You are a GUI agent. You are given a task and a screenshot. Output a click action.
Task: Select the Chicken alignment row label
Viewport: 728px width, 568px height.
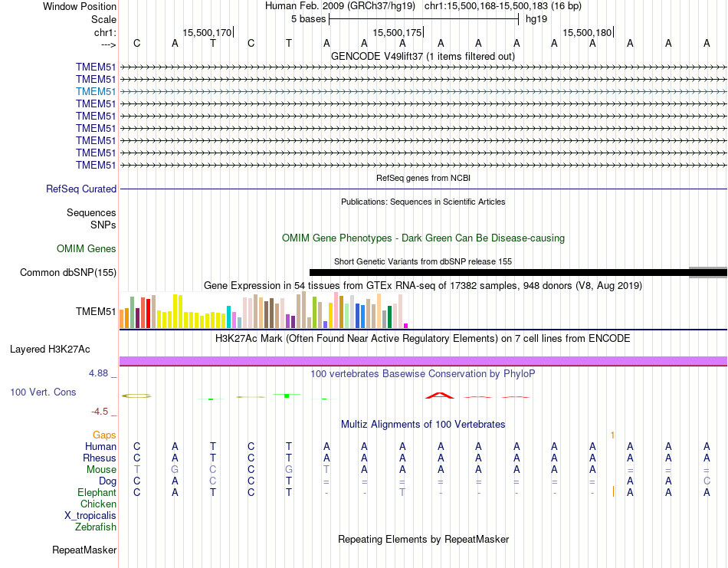click(x=98, y=504)
